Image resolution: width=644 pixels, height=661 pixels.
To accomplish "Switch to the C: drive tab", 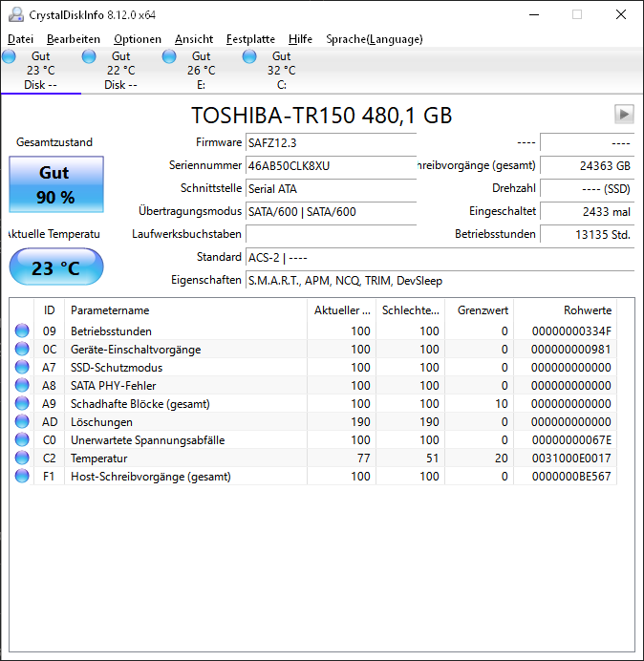I will click(x=281, y=71).
